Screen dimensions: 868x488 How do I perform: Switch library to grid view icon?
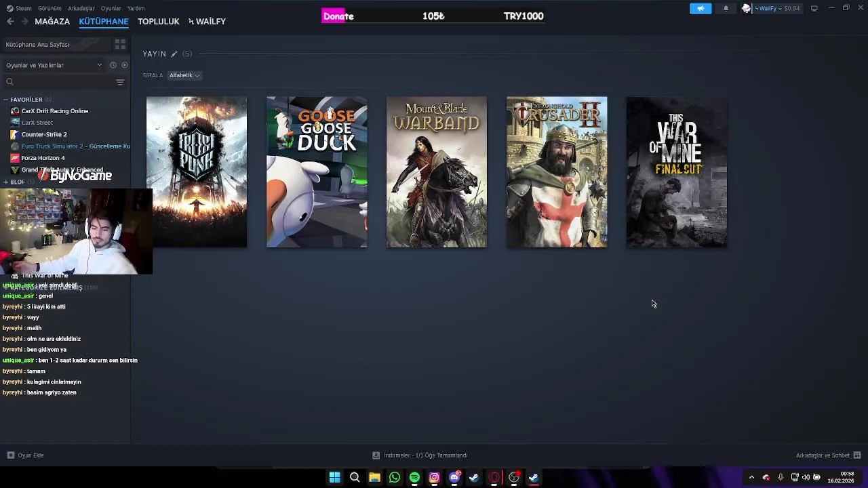120,44
